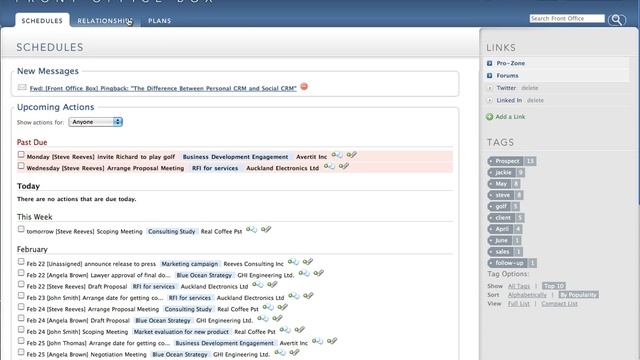640x360 pixels.
Task: Check the Wednesday Arrange Proposal Meeting checkbox
Action: [x=21, y=166]
